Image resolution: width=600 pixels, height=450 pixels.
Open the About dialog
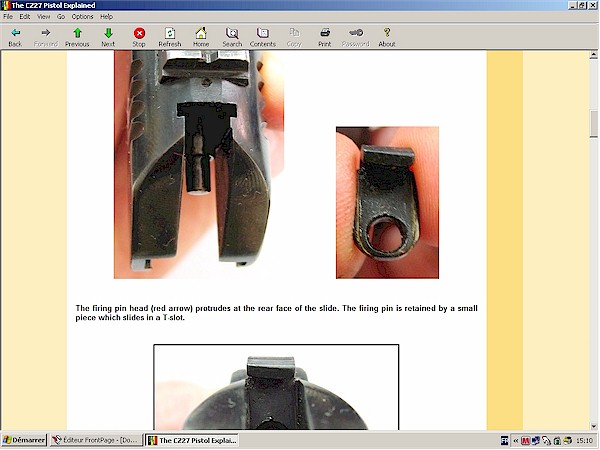click(386, 37)
